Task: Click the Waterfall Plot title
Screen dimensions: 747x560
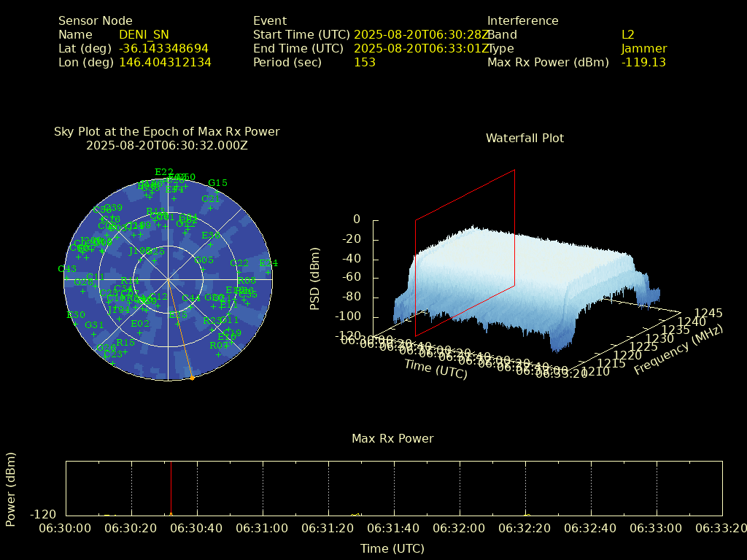Action: point(525,138)
